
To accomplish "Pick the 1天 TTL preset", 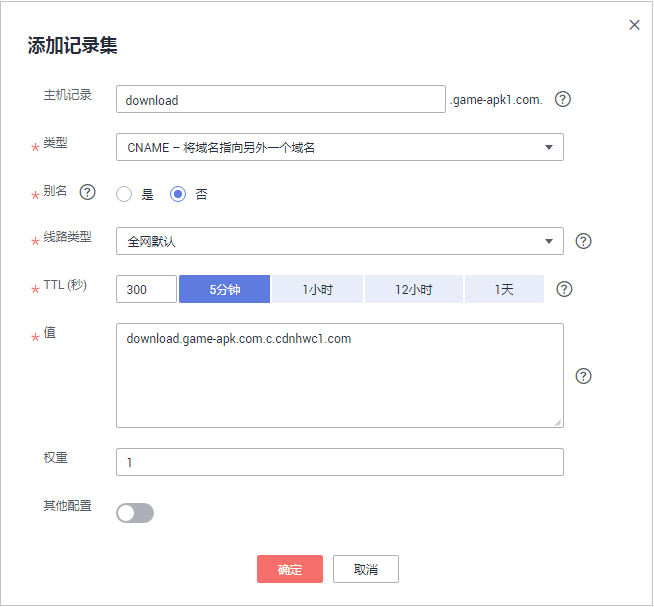I will pos(504,289).
